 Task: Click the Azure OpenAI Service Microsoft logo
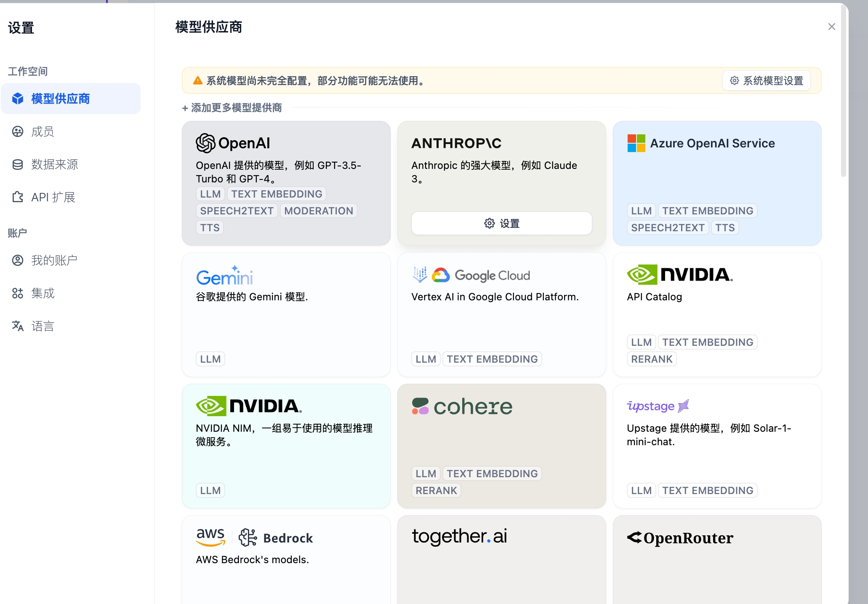636,143
